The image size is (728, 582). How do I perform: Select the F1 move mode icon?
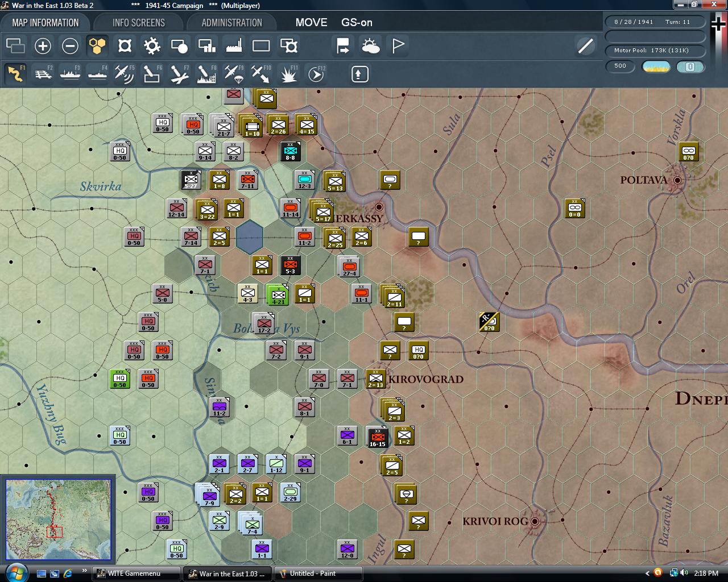[x=15, y=74]
